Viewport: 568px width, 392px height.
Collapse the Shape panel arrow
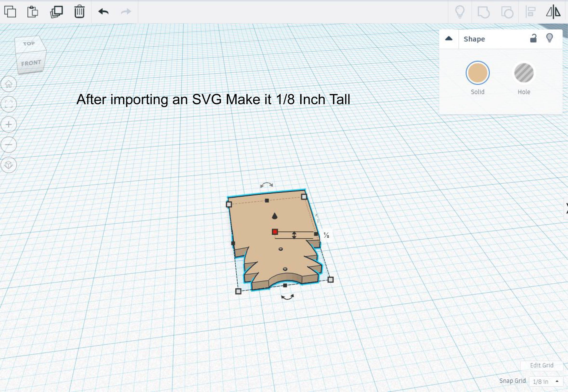click(449, 39)
